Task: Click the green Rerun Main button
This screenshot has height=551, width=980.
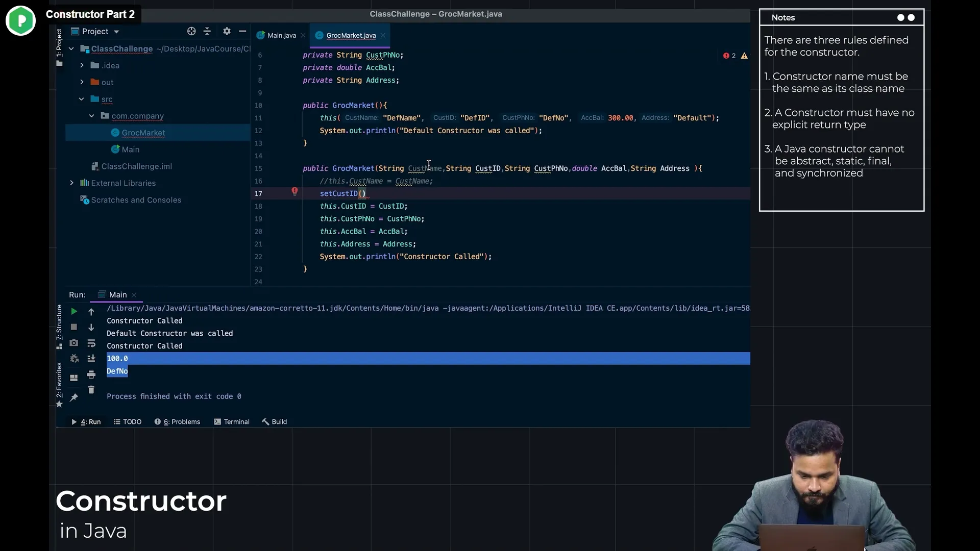Action: click(74, 311)
